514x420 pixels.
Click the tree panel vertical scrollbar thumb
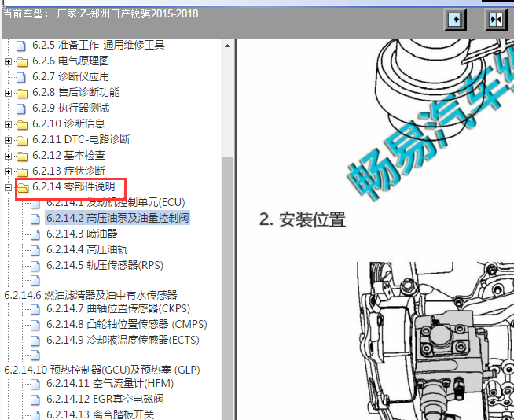point(227,288)
